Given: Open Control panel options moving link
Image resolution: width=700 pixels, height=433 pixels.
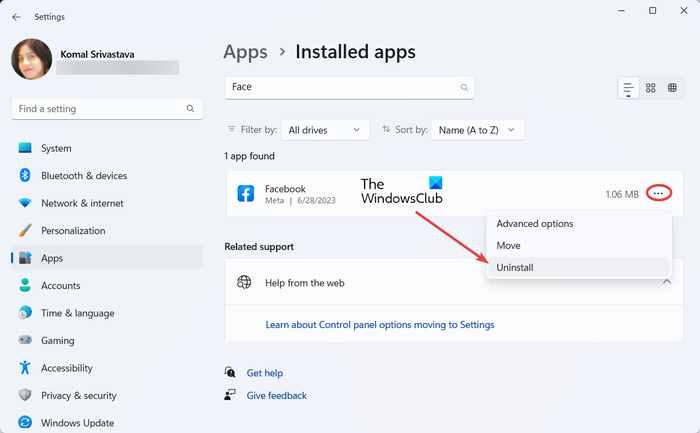Looking at the screenshot, I should 379,325.
